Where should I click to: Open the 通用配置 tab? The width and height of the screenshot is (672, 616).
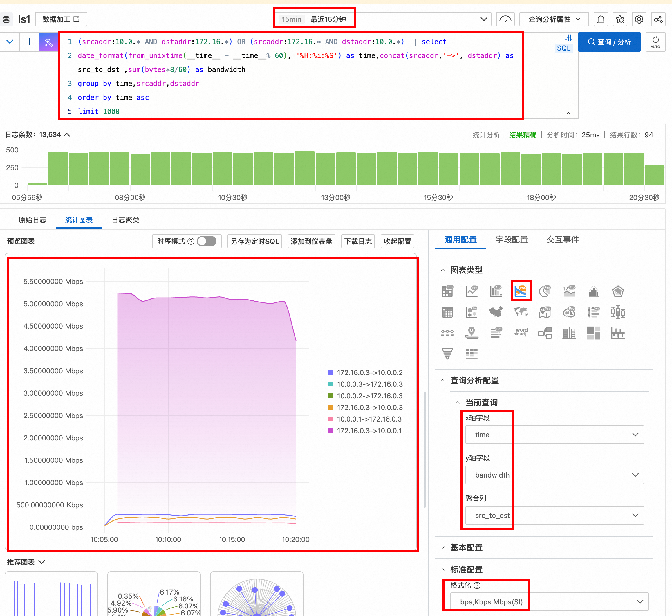(x=460, y=240)
